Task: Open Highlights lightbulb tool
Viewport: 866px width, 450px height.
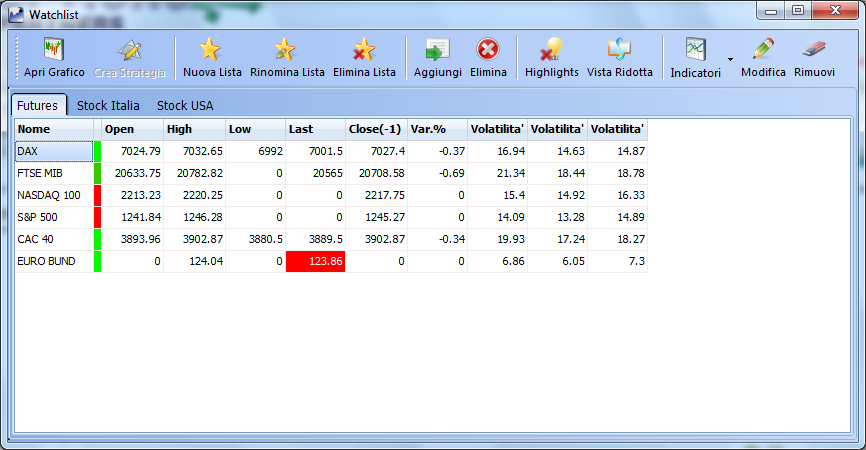Action: [551, 50]
